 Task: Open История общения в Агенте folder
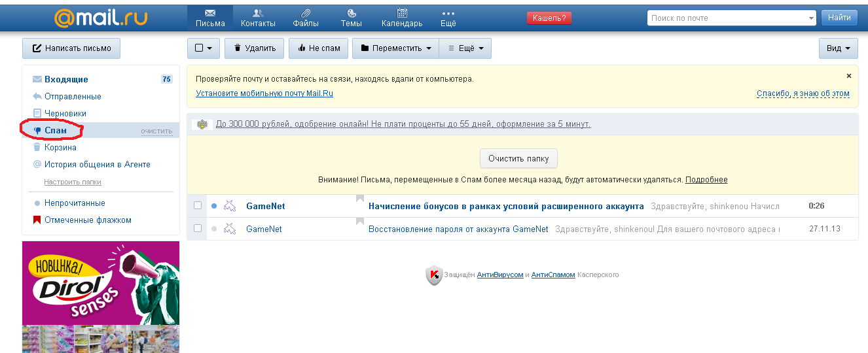click(98, 165)
